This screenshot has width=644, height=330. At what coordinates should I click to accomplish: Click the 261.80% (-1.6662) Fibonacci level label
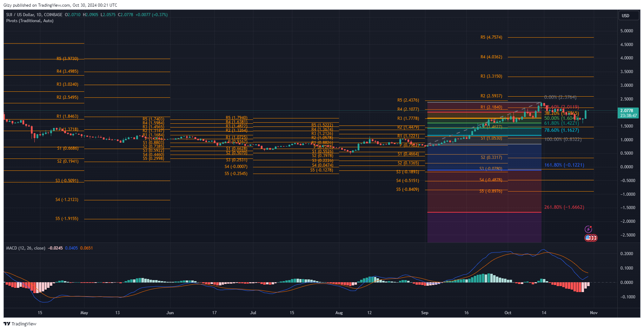tap(564, 207)
